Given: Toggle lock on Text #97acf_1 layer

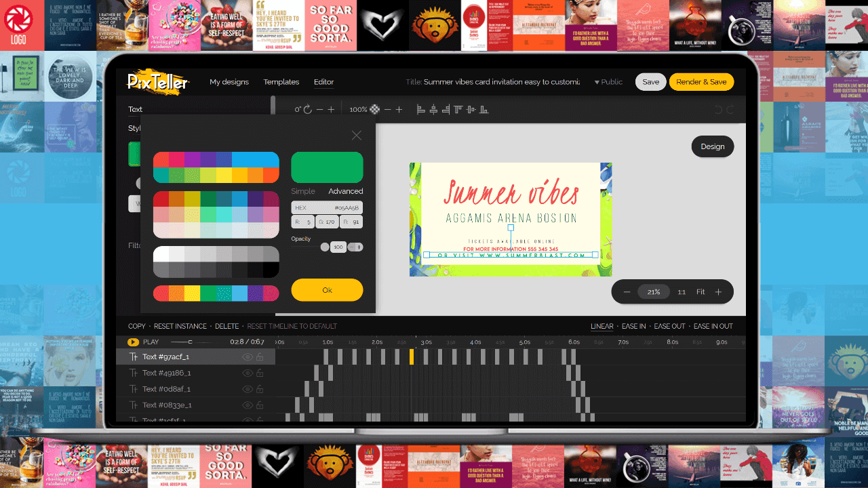Looking at the screenshot, I should [260, 357].
